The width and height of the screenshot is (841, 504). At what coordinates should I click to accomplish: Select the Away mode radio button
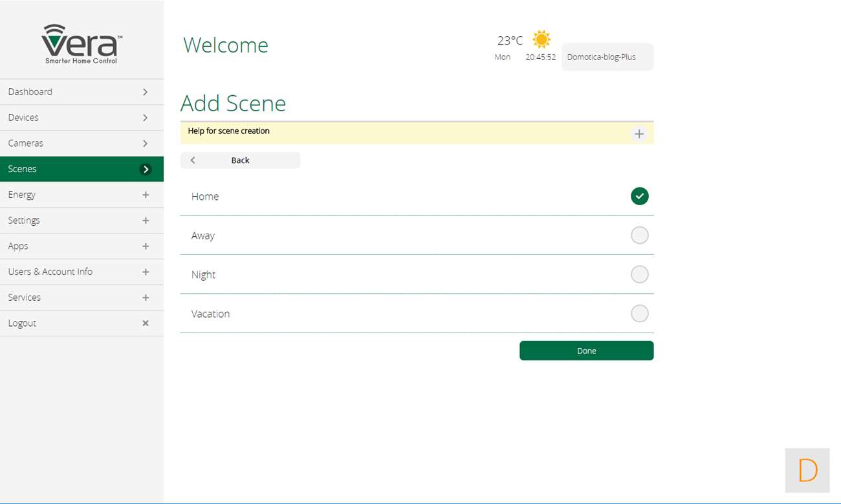click(639, 236)
